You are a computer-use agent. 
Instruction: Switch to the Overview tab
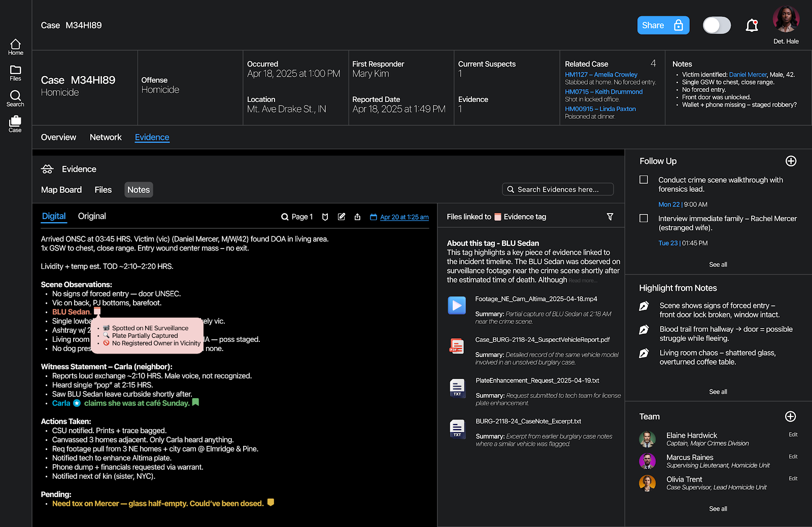pos(58,137)
